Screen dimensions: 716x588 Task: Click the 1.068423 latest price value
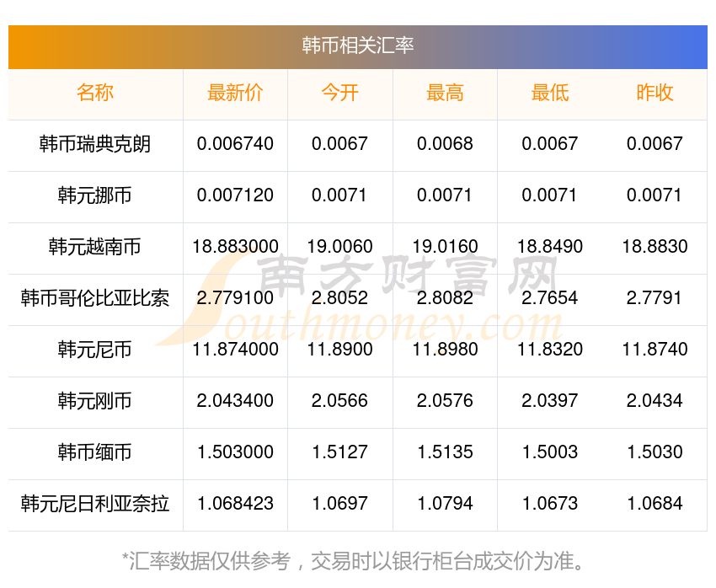coord(235,504)
